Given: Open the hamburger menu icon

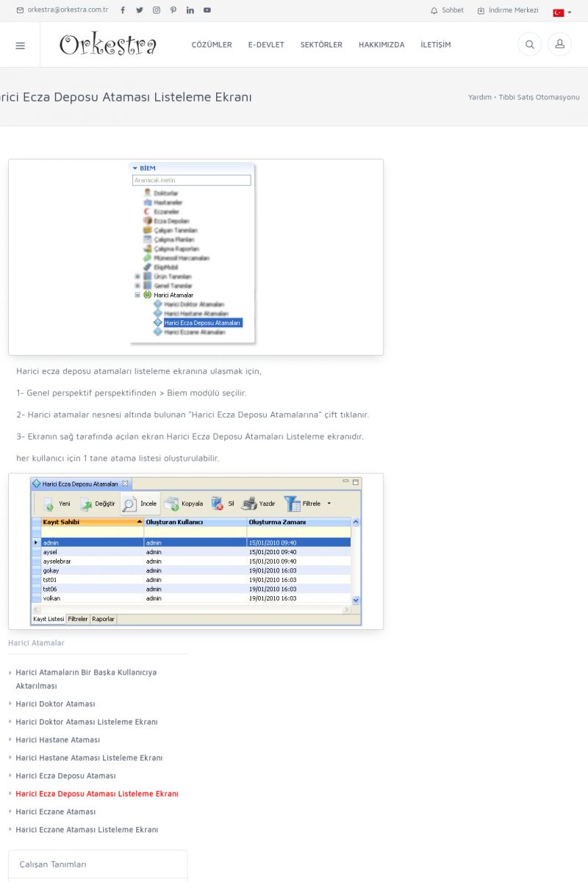Looking at the screenshot, I should [x=20, y=45].
